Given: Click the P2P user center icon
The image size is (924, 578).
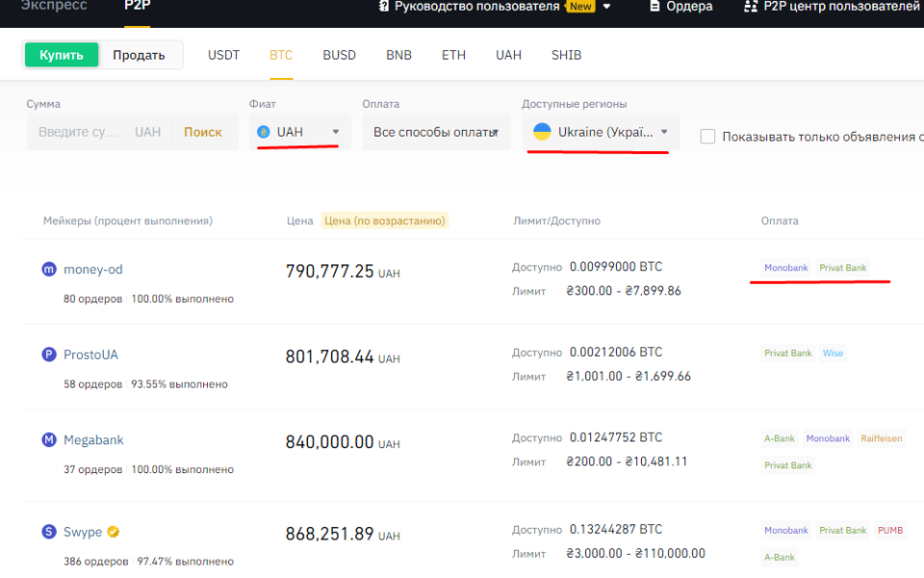Looking at the screenshot, I should 751,7.
